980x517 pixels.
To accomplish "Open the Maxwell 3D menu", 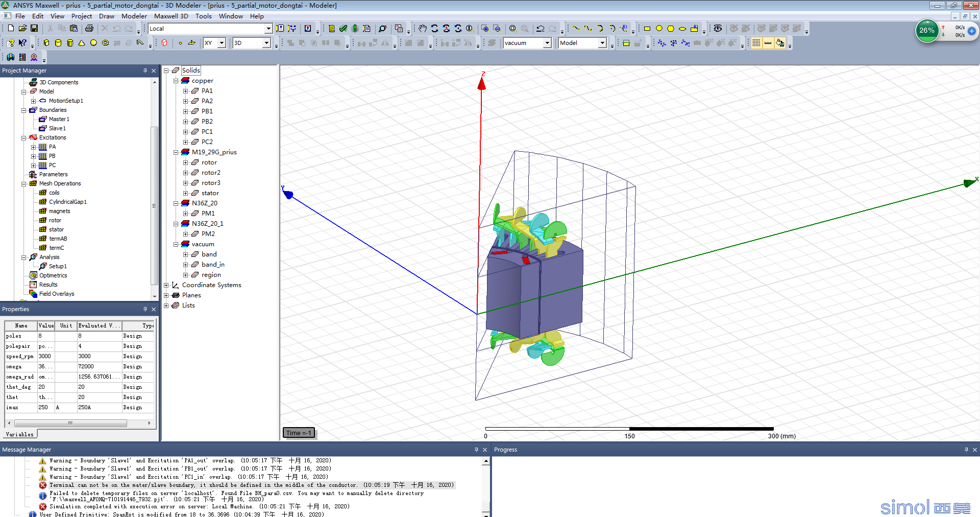I will pyautogui.click(x=171, y=16).
